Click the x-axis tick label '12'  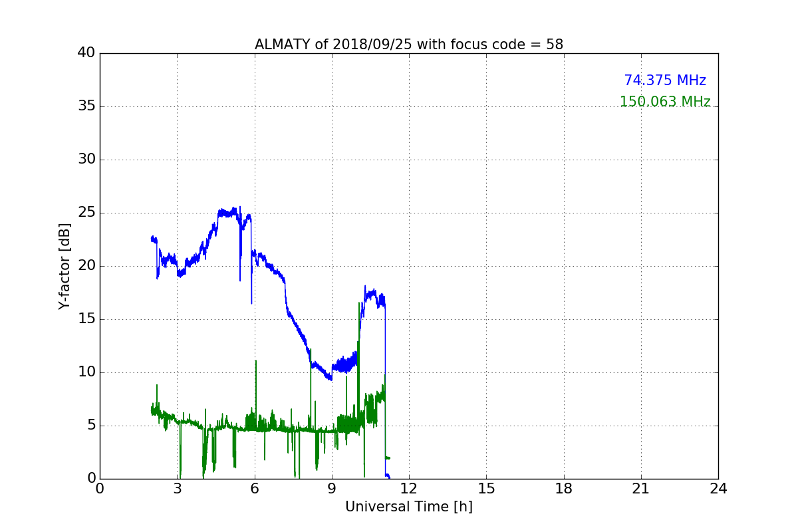[x=409, y=489]
